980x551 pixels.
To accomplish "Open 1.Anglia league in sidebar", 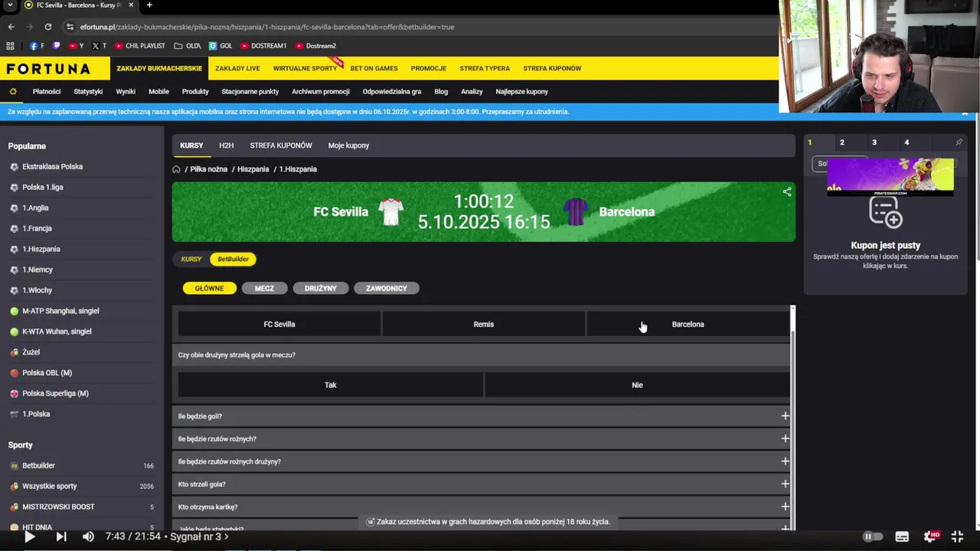I will [x=35, y=208].
